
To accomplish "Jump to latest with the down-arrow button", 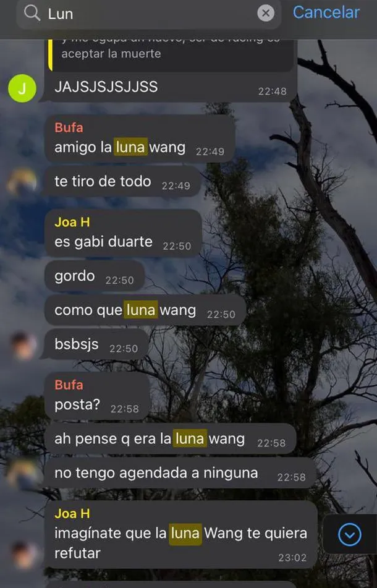I will coord(349,534).
